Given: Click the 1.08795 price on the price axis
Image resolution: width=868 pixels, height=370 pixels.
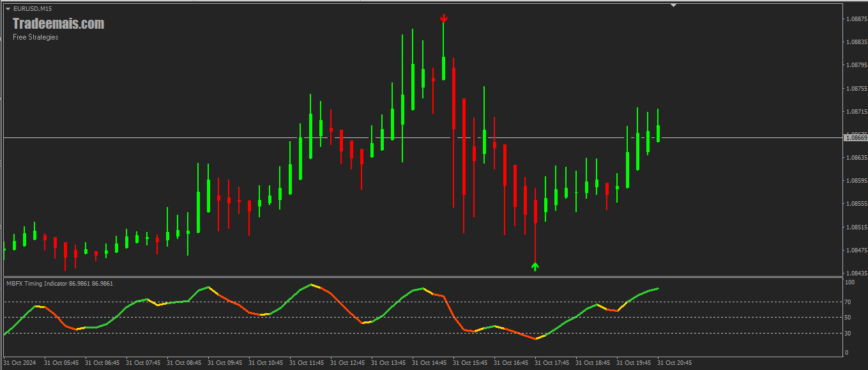Looking at the screenshot, I should [x=856, y=65].
